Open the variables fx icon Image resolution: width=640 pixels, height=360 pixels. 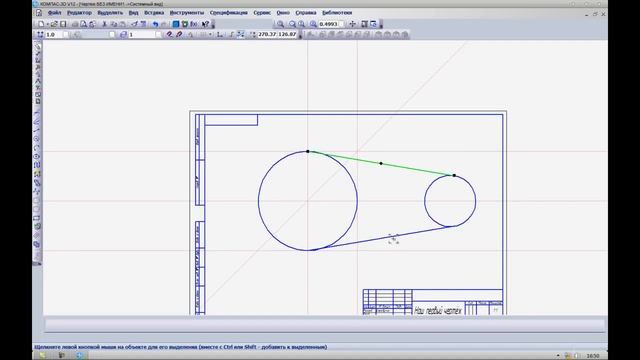click(193, 24)
